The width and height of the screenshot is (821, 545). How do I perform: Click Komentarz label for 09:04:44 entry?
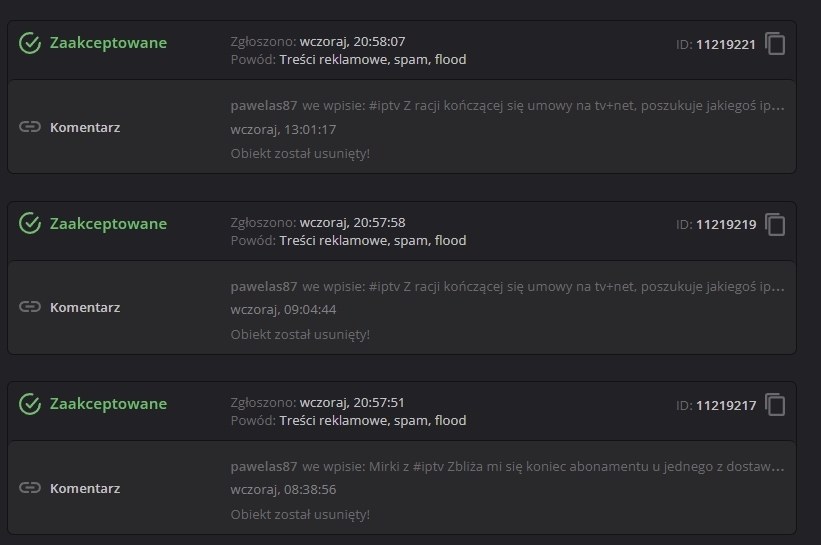(85, 307)
